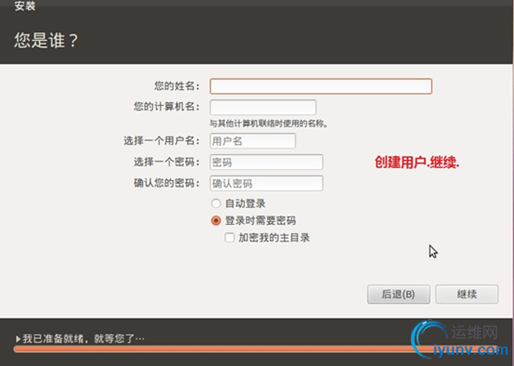Click the 密码 password field

pyautogui.click(x=266, y=162)
